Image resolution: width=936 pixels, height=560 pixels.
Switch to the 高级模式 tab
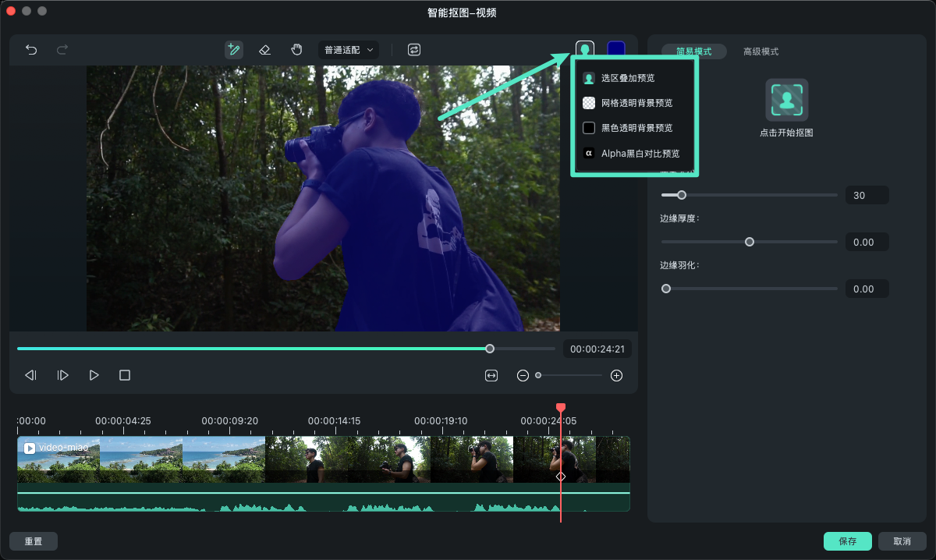click(x=760, y=51)
